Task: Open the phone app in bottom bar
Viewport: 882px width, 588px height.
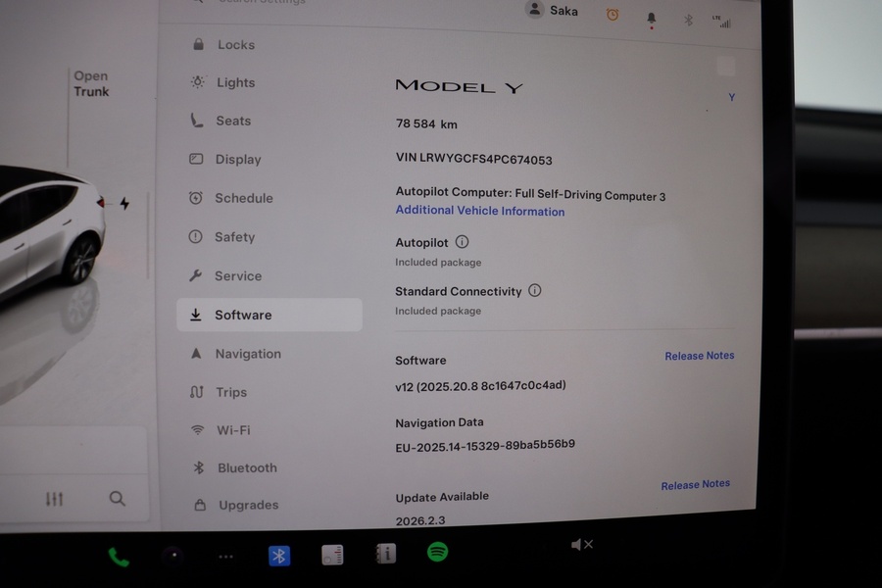Action: [119, 557]
